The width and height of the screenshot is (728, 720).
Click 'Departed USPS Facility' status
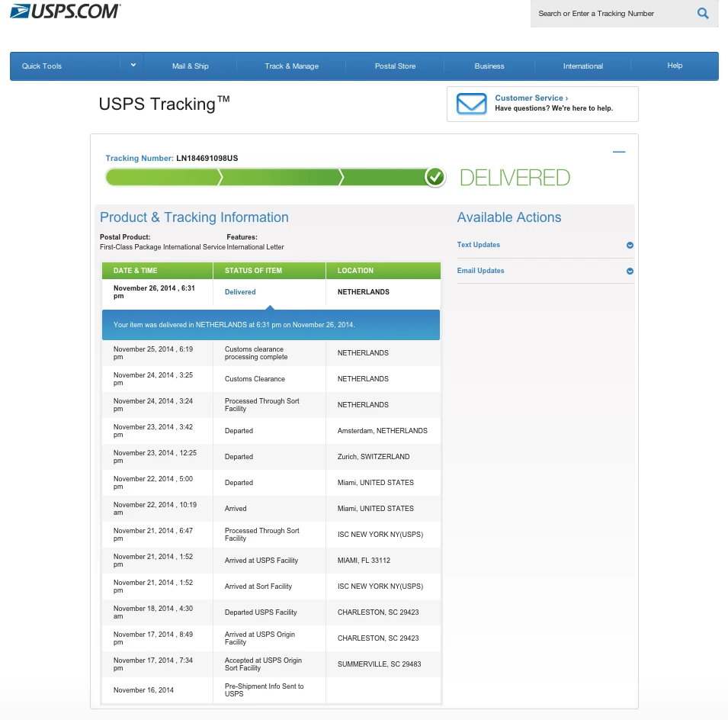coord(261,612)
